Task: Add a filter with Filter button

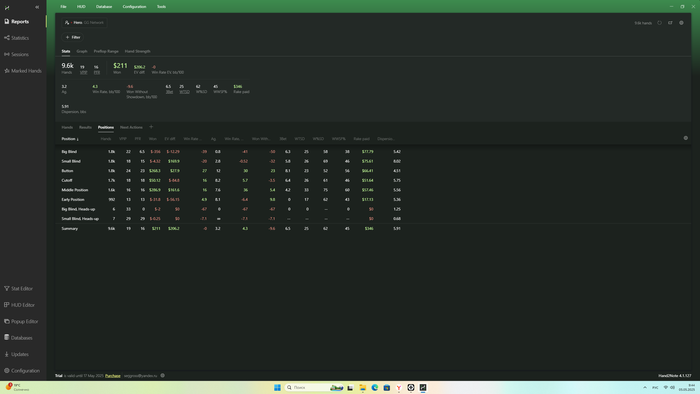Action: (73, 37)
